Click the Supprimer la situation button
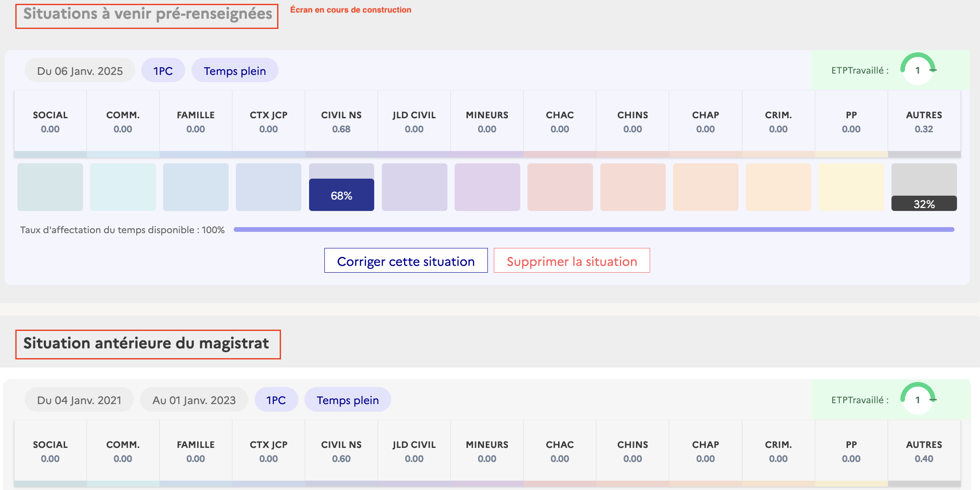This screenshot has height=490, width=980. 572,261
